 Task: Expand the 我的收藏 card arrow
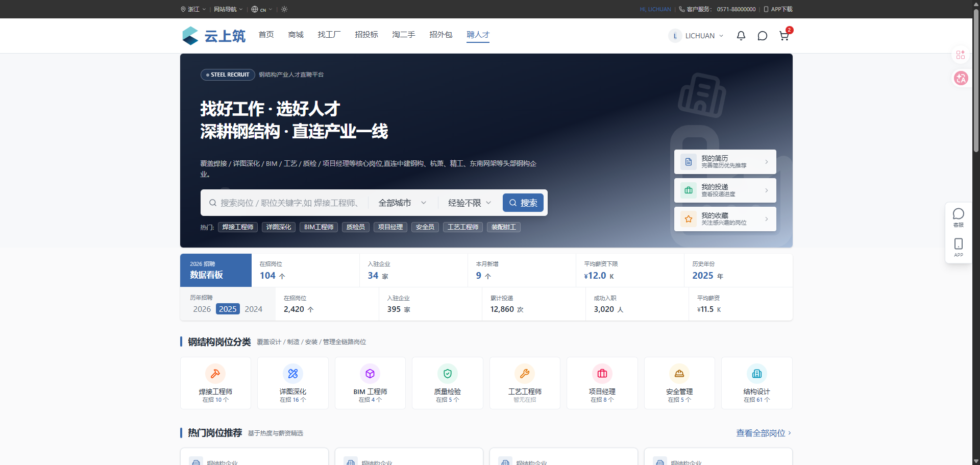click(x=766, y=219)
